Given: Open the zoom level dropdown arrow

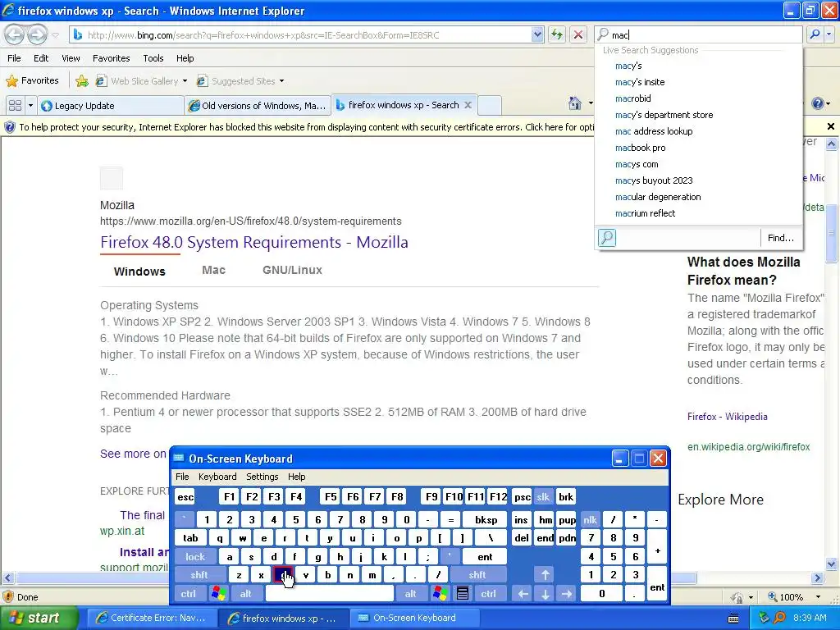Looking at the screenshot, I should pyautogui.click(x=818, y=597).
